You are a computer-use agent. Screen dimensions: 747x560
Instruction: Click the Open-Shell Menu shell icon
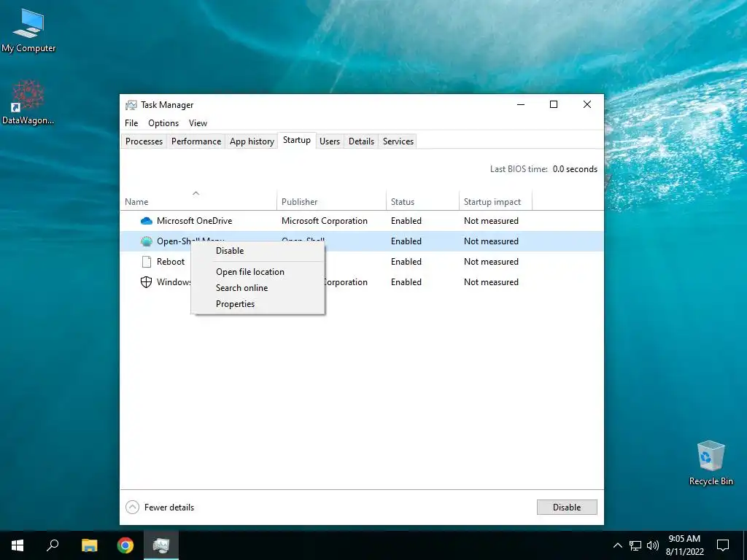[146, 241]
